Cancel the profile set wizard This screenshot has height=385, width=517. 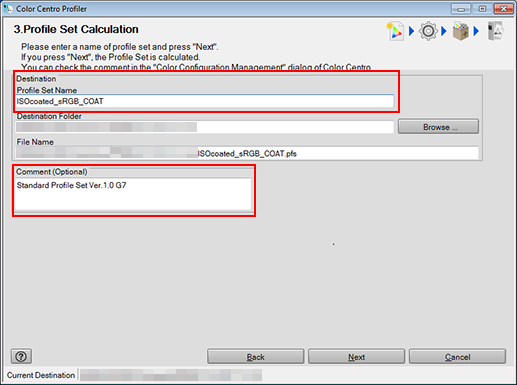click(457, 357)
